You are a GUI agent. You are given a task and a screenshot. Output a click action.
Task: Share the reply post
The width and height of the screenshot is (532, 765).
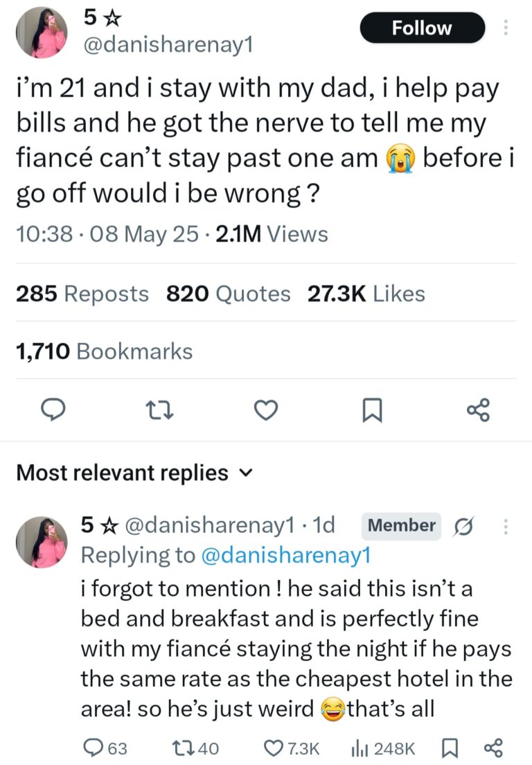tap(493, 748)
